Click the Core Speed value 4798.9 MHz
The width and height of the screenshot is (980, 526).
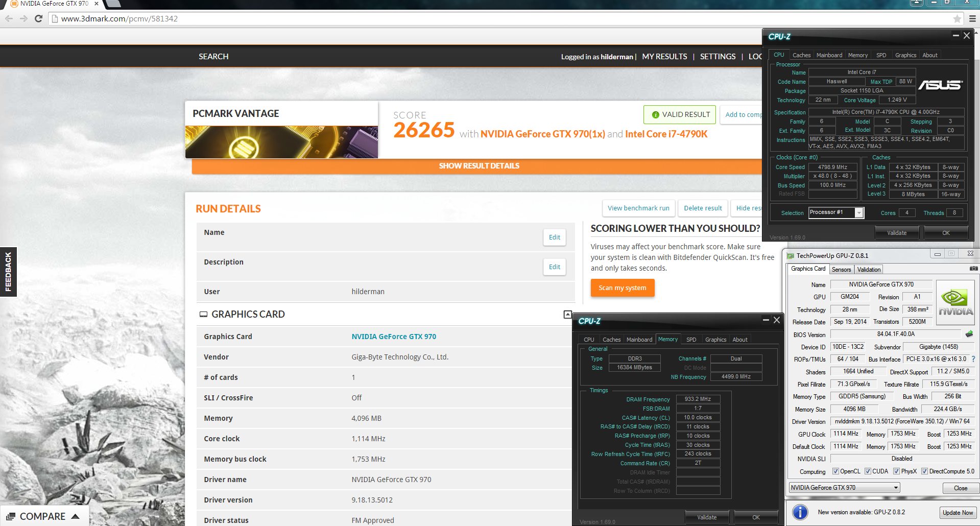coord(832,167)
